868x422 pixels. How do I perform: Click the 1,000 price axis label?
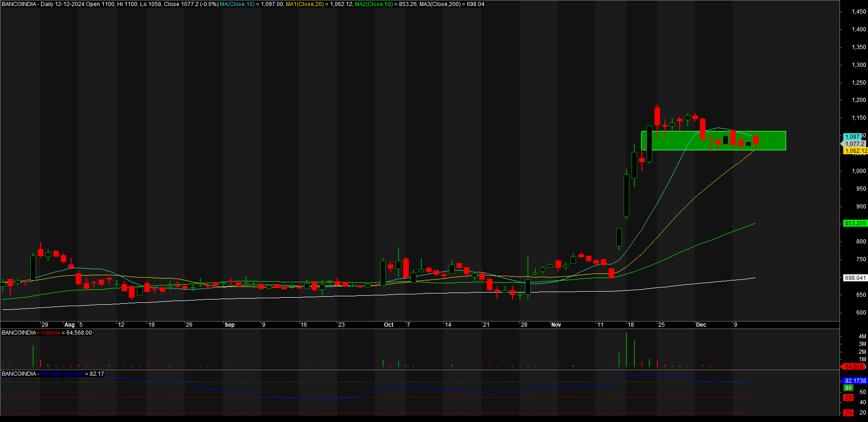[859, 171]
